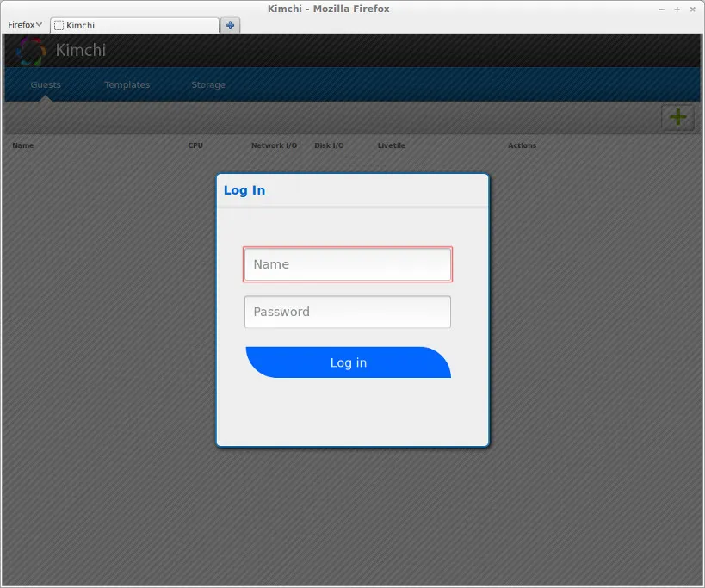Click the Disk I/O column header
The width and height of the screenshot is (705, 588).
[329, 145]
